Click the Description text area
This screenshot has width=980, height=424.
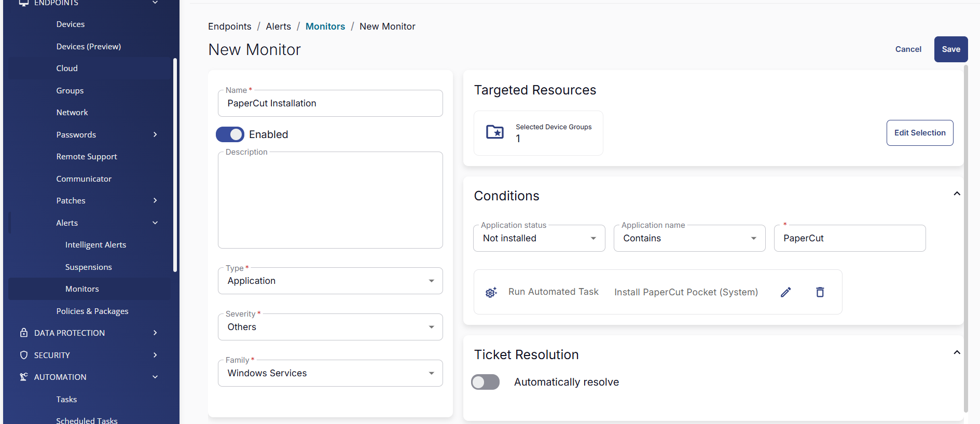tap(330, 200)
